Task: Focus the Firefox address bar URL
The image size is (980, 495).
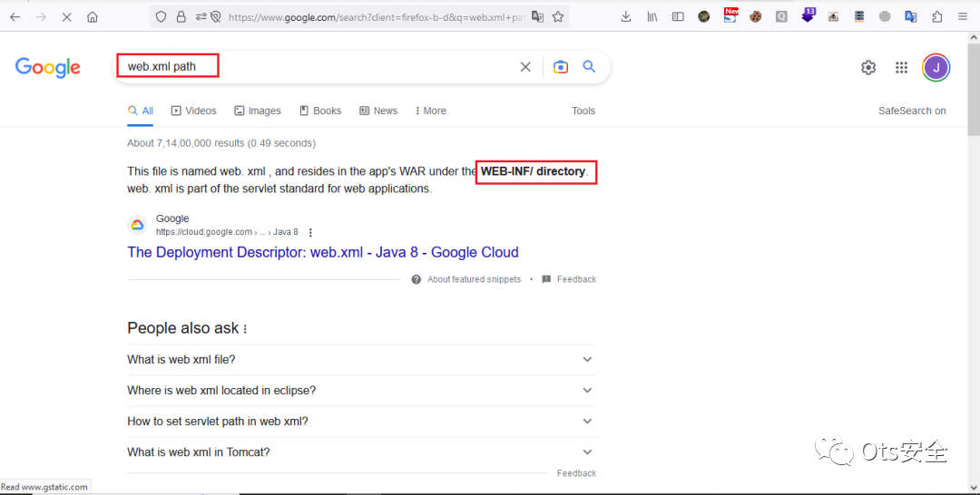Action: 377,17
